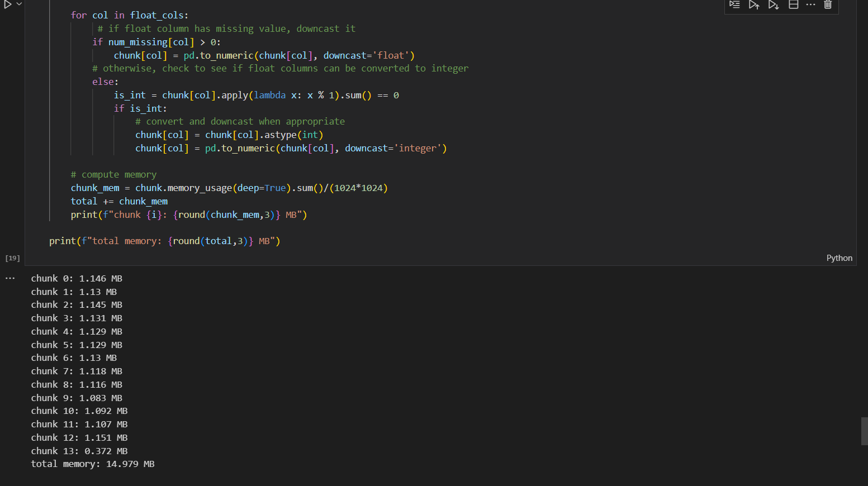Click the vertical scrollbar thumb on the right
The image size is (868, 486).
864,431
